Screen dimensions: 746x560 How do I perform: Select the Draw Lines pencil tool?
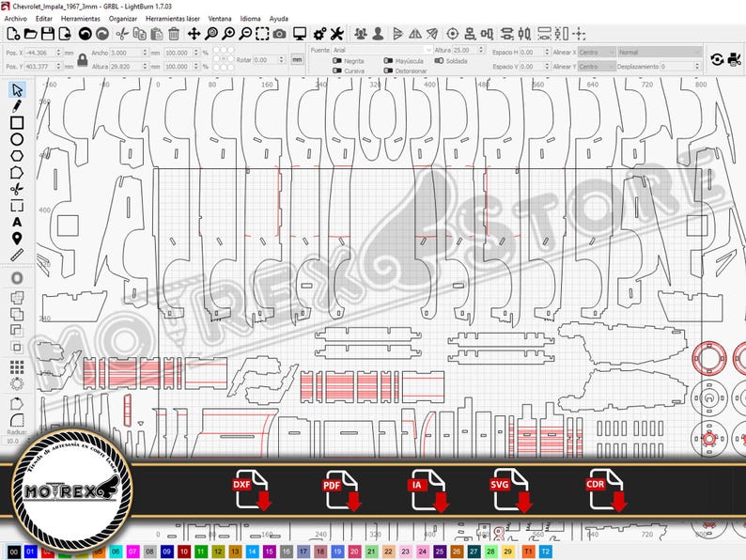click(17, 106)
